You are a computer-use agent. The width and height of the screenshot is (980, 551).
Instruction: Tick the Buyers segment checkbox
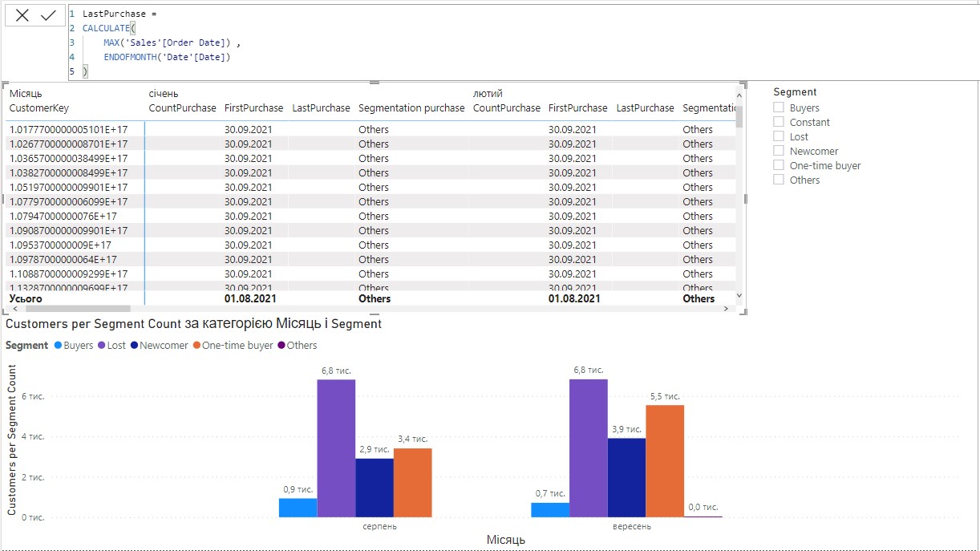[x=778, y=107]
